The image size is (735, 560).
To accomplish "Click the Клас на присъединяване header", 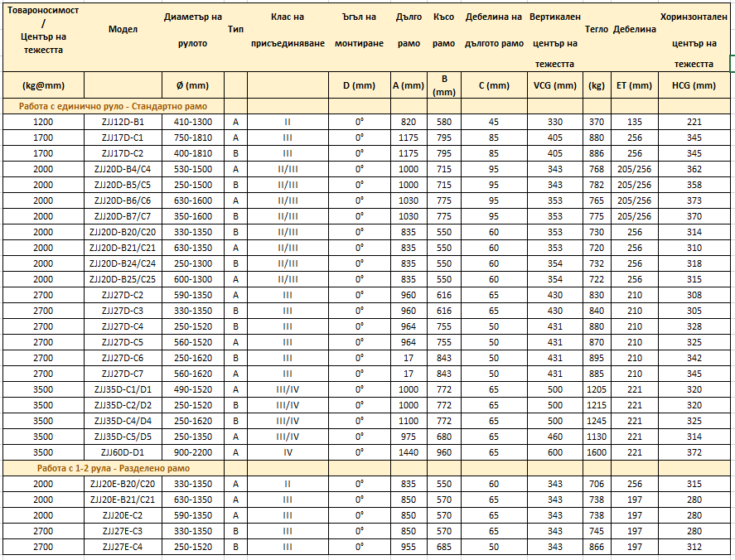I will (x=288, y=30).
